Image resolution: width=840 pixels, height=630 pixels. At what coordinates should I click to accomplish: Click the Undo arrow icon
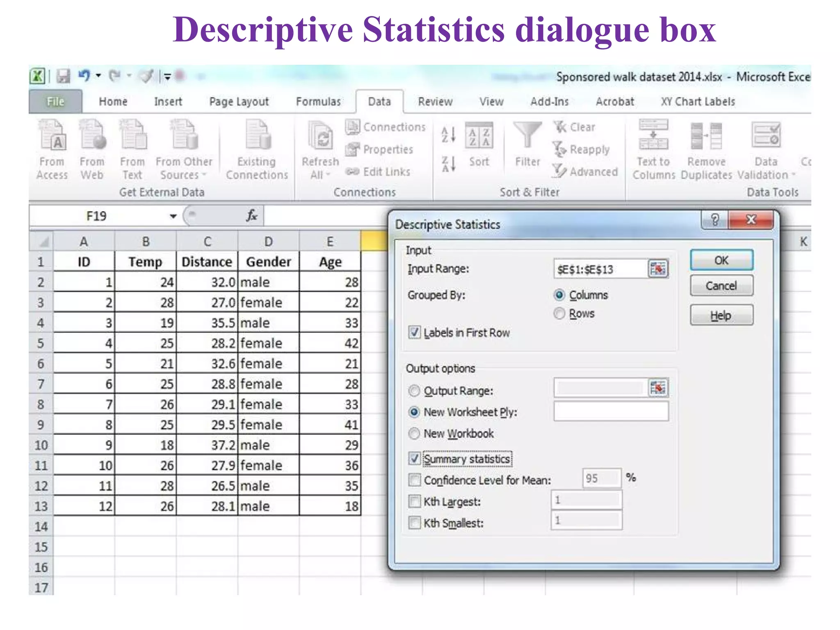[84, 75]
